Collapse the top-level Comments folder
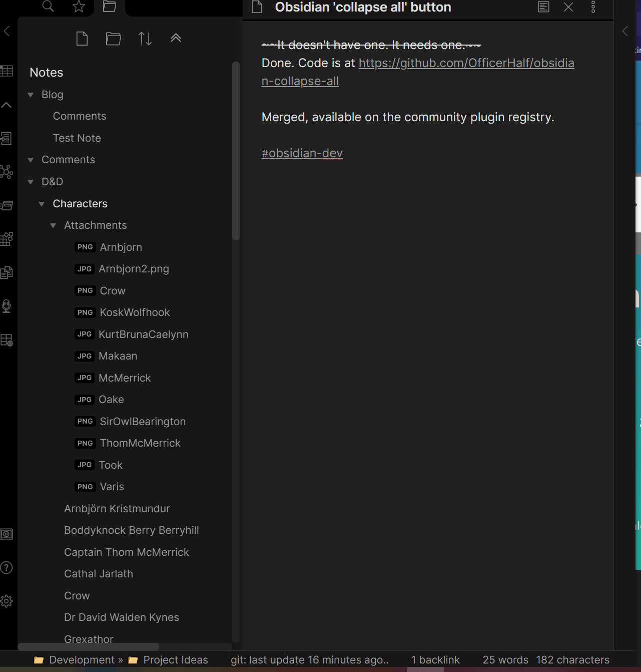 click(31, 160)
